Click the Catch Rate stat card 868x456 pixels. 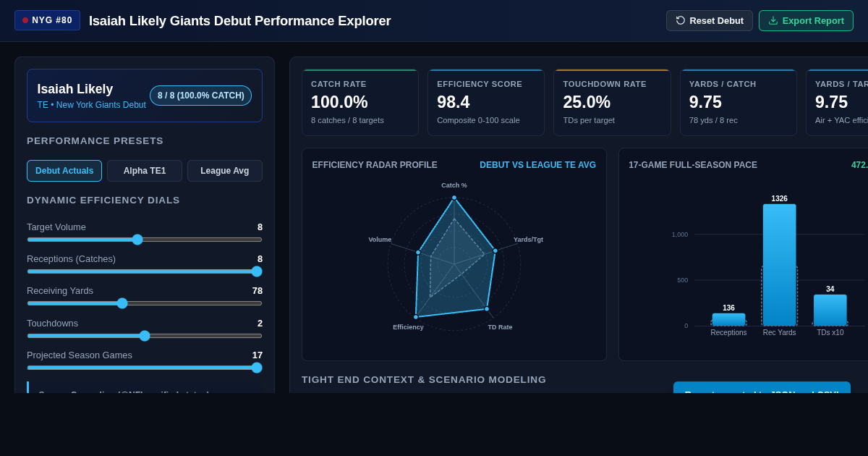coord(360,102)
